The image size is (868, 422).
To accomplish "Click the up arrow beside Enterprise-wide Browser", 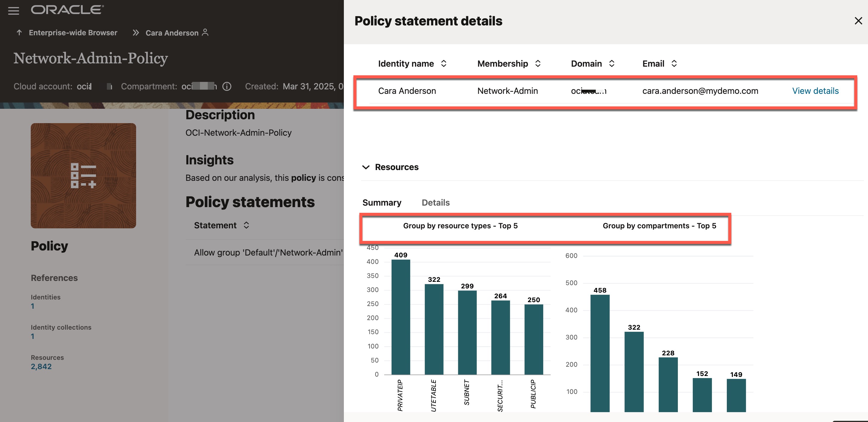I will click(19, 33).
